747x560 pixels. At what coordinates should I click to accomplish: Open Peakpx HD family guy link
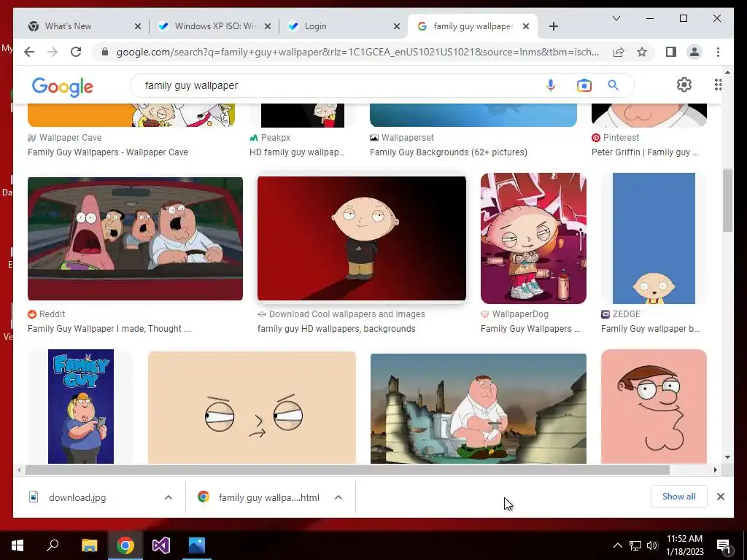[x=297, y=152]
